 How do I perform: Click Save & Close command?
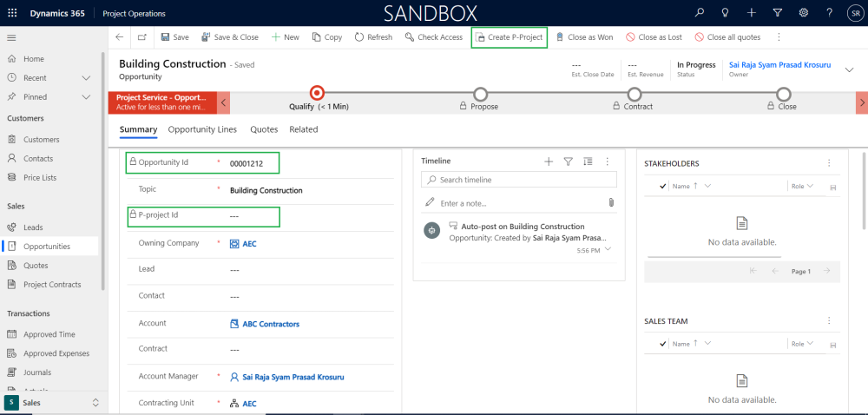tap(230, 37)
